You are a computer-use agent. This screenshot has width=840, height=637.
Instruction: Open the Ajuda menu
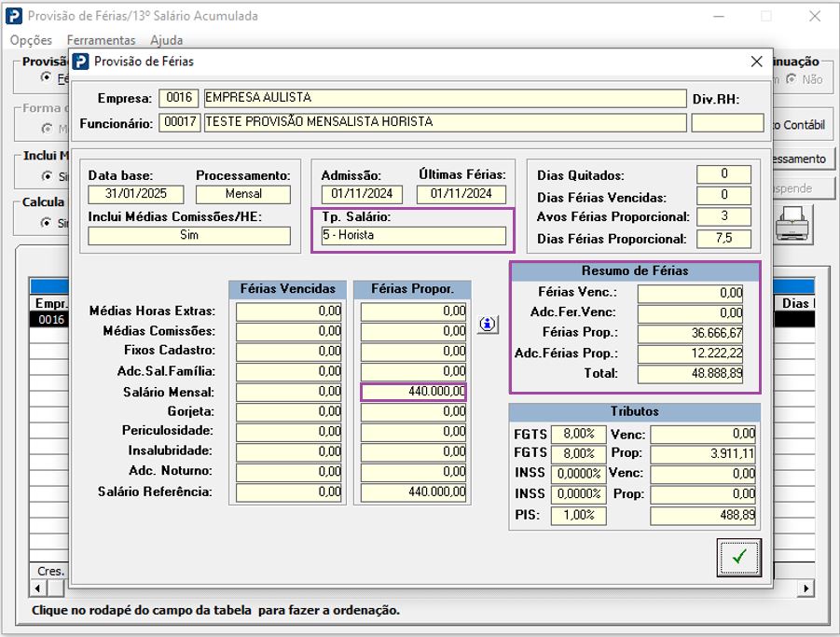[166, 40]
